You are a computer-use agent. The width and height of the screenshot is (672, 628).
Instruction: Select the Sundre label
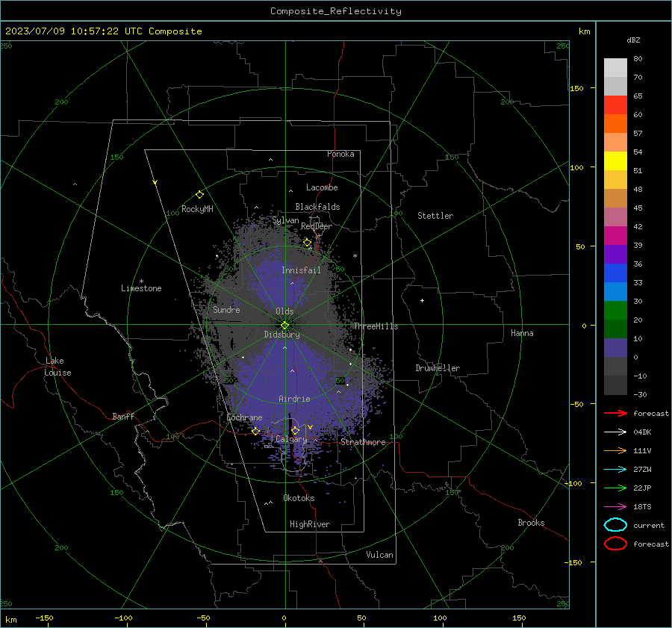pos(226,310)
